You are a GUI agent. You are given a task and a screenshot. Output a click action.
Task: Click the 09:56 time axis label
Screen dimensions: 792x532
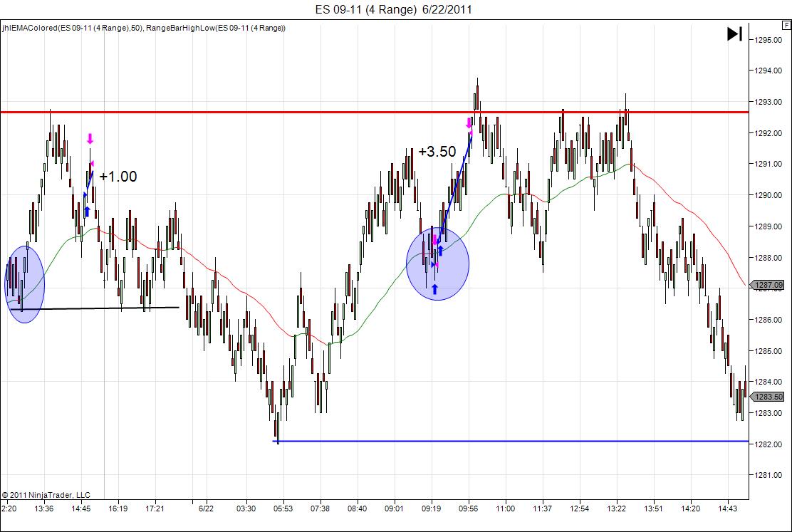pos(468,508)
